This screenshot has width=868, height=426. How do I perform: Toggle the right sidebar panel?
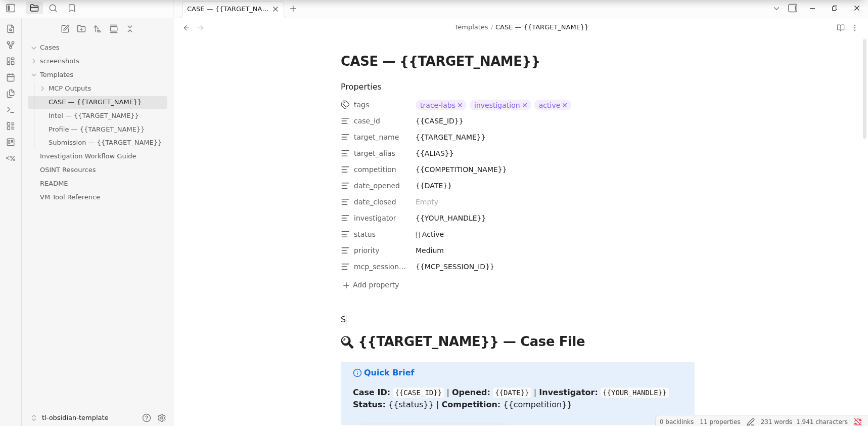click(793, 8)
